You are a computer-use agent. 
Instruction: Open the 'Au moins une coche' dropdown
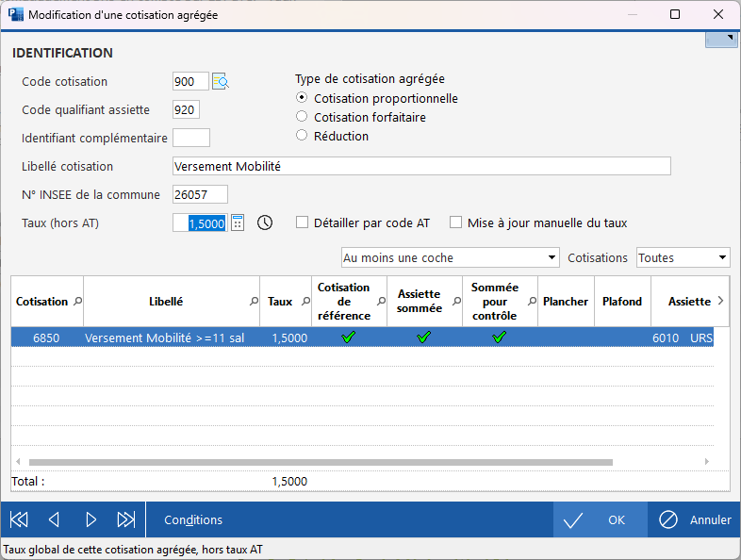[x=450, y=257]
